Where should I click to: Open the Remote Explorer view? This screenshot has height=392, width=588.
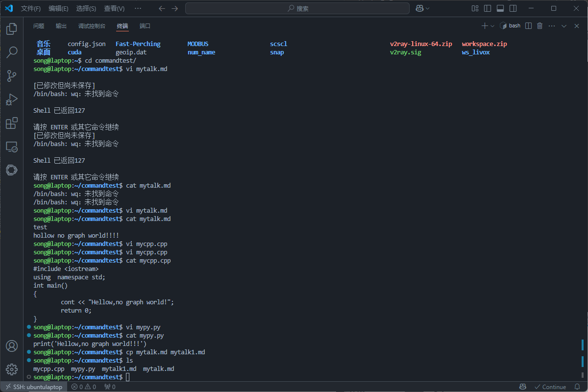11,147
